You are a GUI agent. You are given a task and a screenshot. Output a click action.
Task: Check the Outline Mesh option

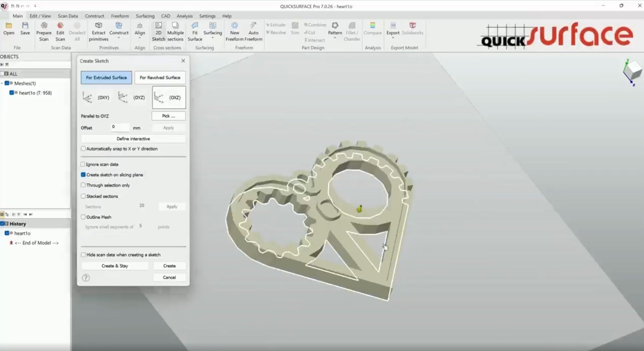[83, 217]
